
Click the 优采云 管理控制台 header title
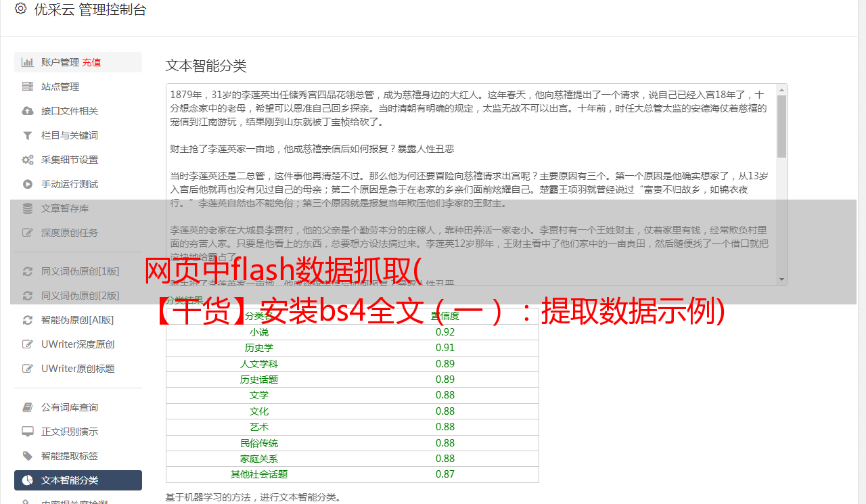coord(90,9)
